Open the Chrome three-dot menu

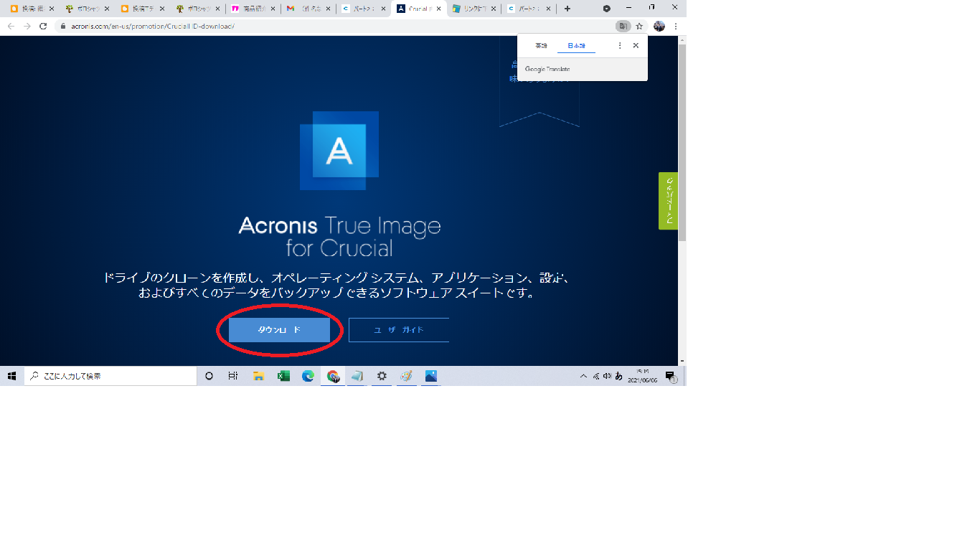pyautogui.click(x=676, y=26)
